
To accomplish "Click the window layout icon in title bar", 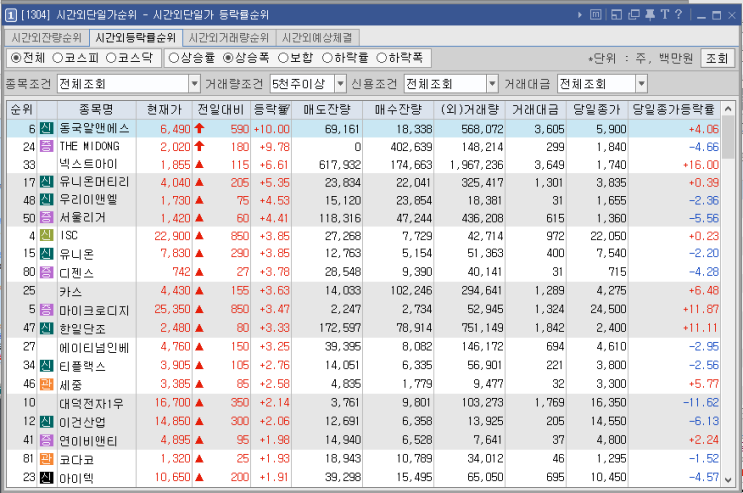I will click(x=616, y=15).
